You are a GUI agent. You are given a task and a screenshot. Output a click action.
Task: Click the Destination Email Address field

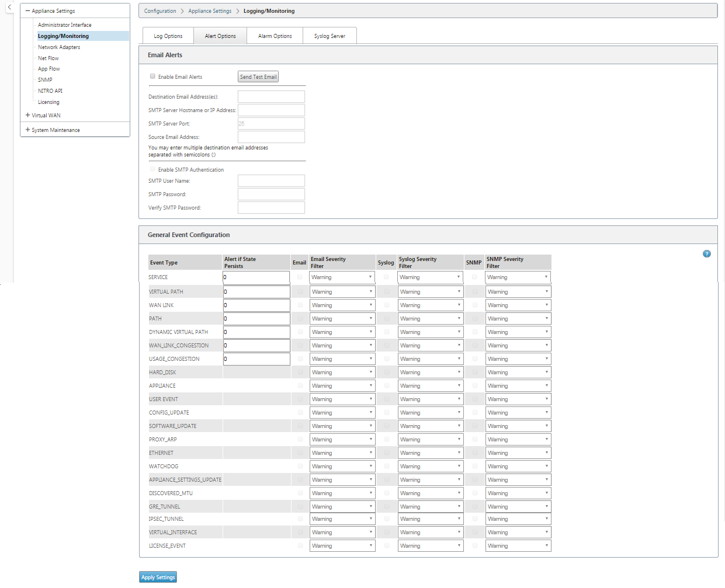coord(271,96)
